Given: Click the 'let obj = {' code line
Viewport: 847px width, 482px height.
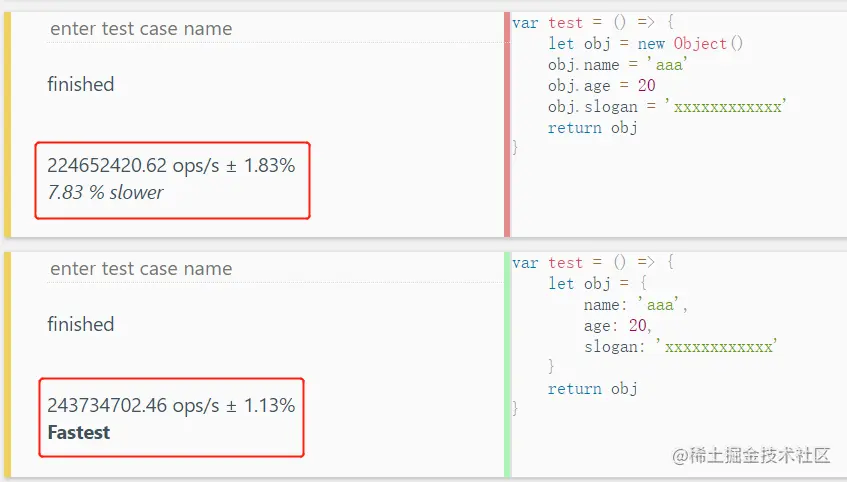Looking at the screenshot, I should pos(597,283).
